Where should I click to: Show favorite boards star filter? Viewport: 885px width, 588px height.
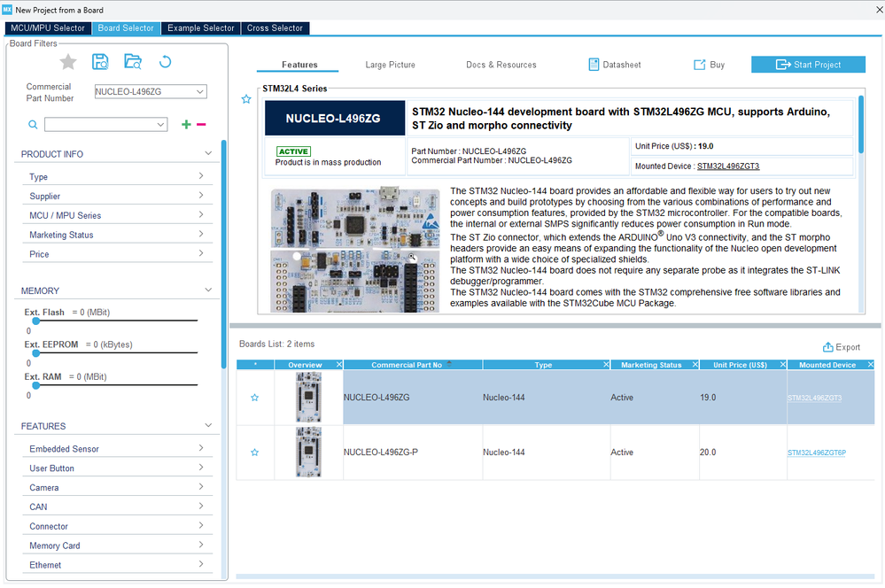pyautogui.click(x=67, y=62)
